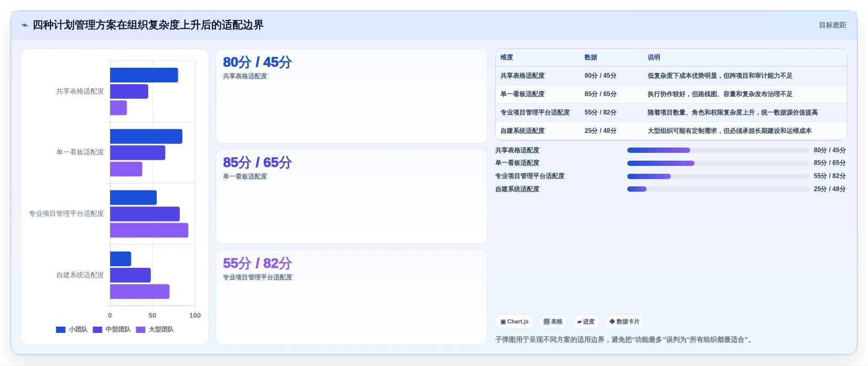Click the description starting 随着项目数量
This screenshot has height=366, width=868.
pos(733,113)
